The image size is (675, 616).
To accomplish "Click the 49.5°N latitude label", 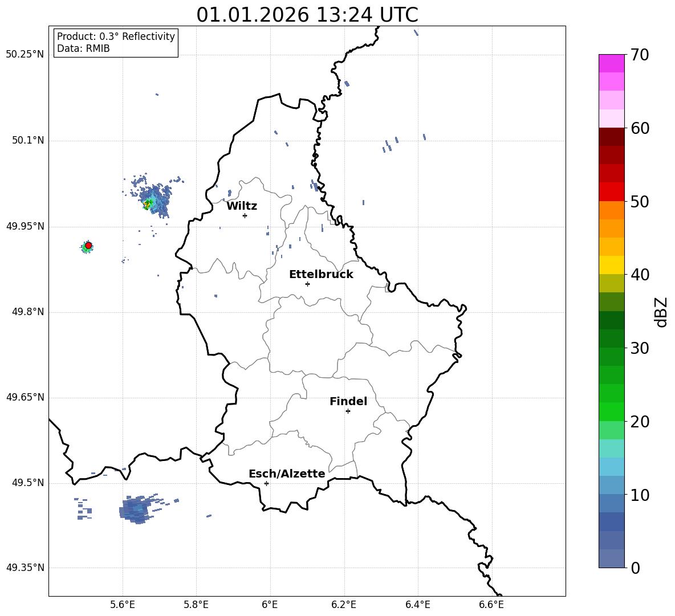I will [x=28, y=483].
